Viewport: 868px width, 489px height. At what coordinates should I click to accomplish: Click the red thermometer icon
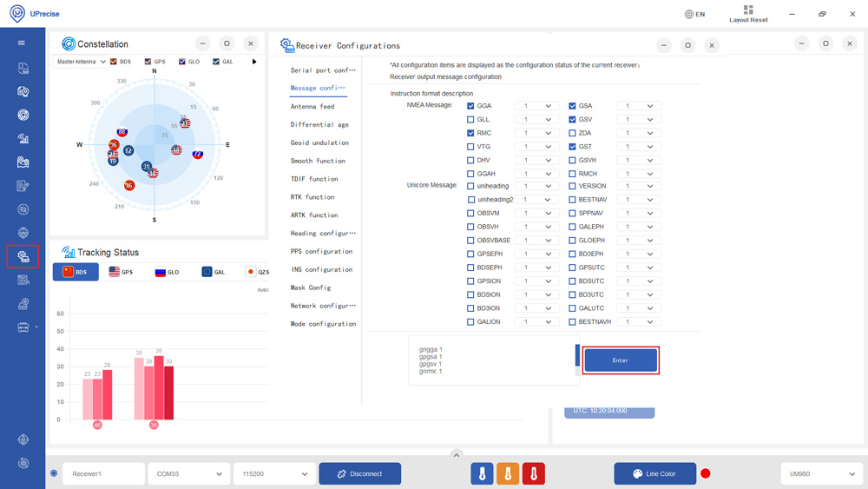point(534,473)
